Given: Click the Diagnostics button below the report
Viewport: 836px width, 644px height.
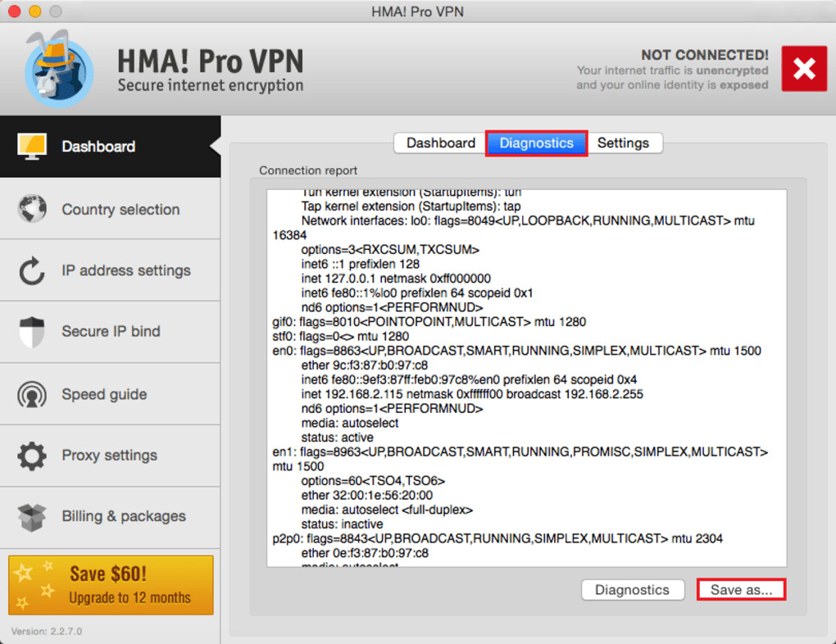Looking at the screenshot, I should pos(633,590).
